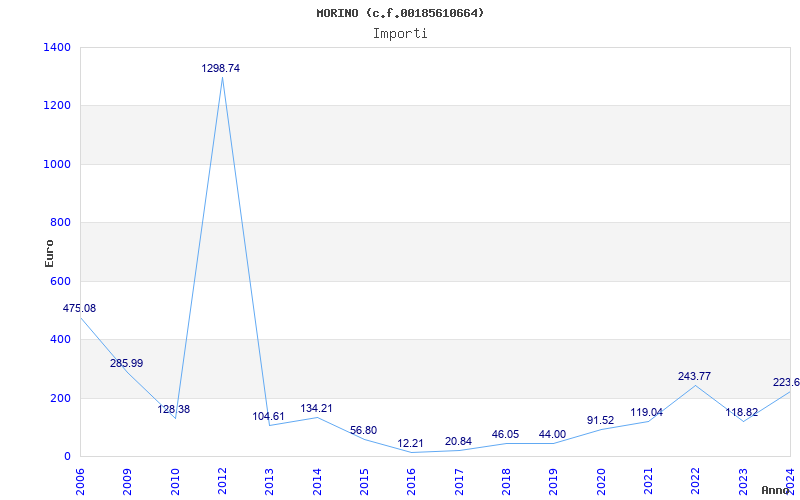Select the 2023 x-axis year label

(743, 482)
